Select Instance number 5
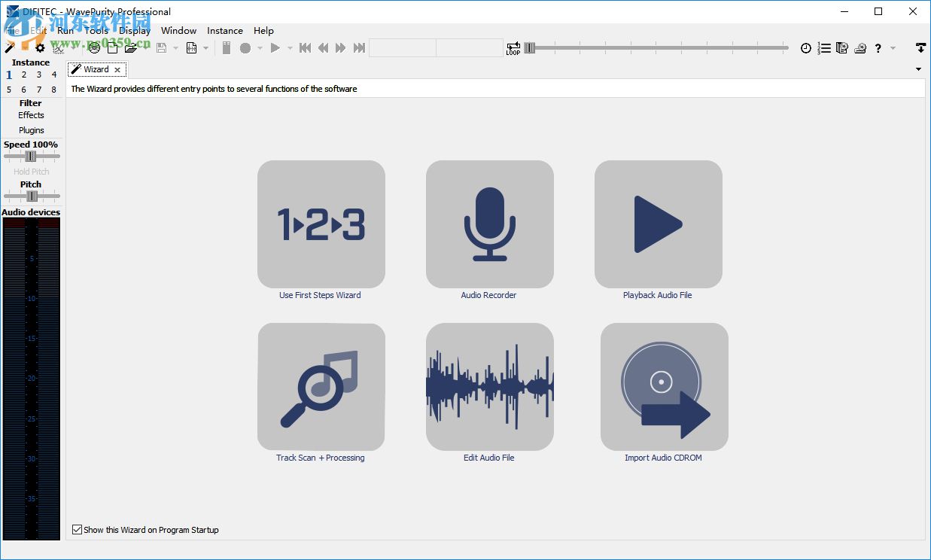The image size is (931, 560). coord(8,89)
